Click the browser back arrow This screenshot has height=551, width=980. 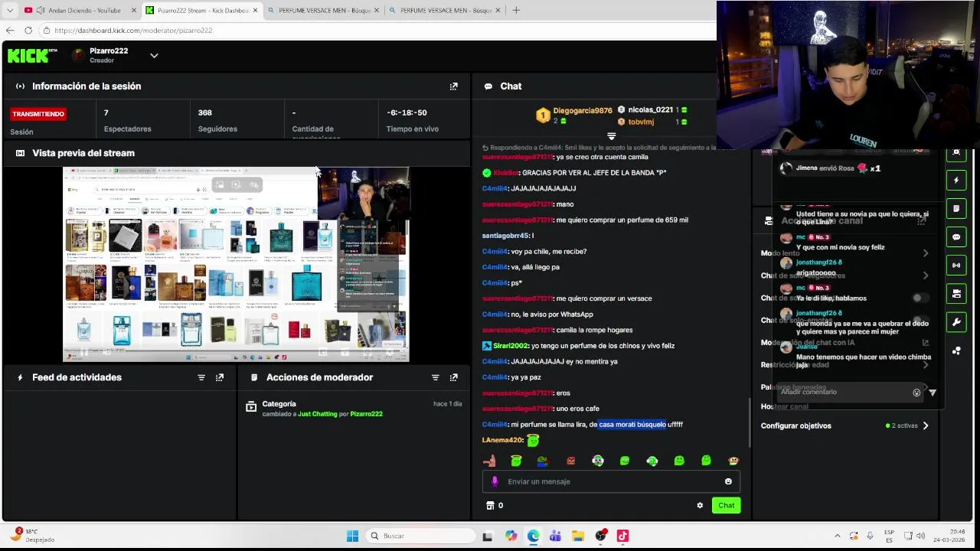point(10,30)
